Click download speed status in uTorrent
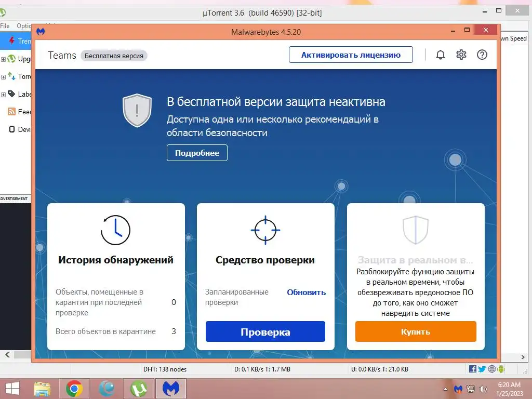 pos(262,369)
